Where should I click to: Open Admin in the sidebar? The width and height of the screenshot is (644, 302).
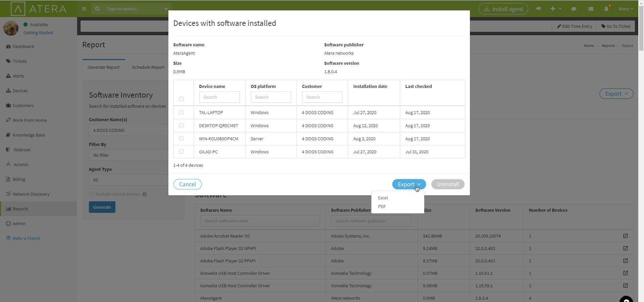click(x=19, y=223)
